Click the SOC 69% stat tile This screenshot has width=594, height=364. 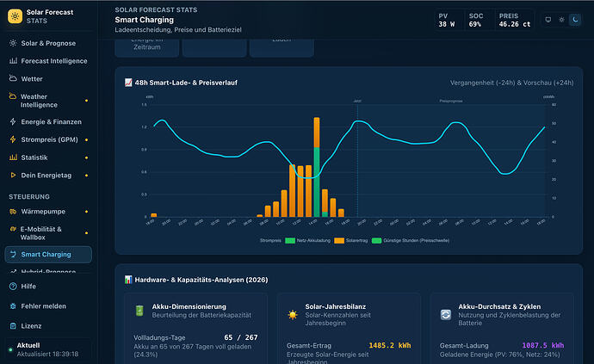pos(479,20)
